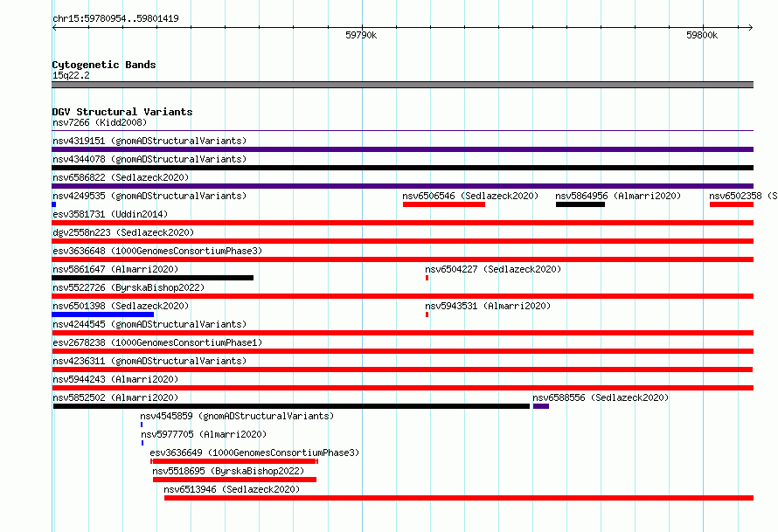Select nsv4236311 gnomAD variant label
Viewport: 778px width, 532px height.
coord(149,361)
